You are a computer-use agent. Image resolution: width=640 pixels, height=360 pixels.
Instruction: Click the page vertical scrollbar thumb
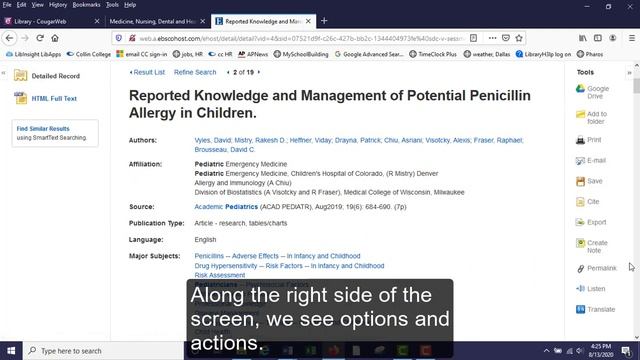(x=636, y=86)
